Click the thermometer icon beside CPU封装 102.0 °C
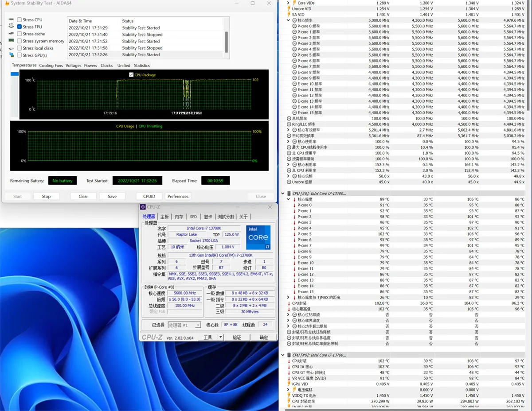Screen dimensions: 532x411 pyautogui.click(x=289, y=303)
